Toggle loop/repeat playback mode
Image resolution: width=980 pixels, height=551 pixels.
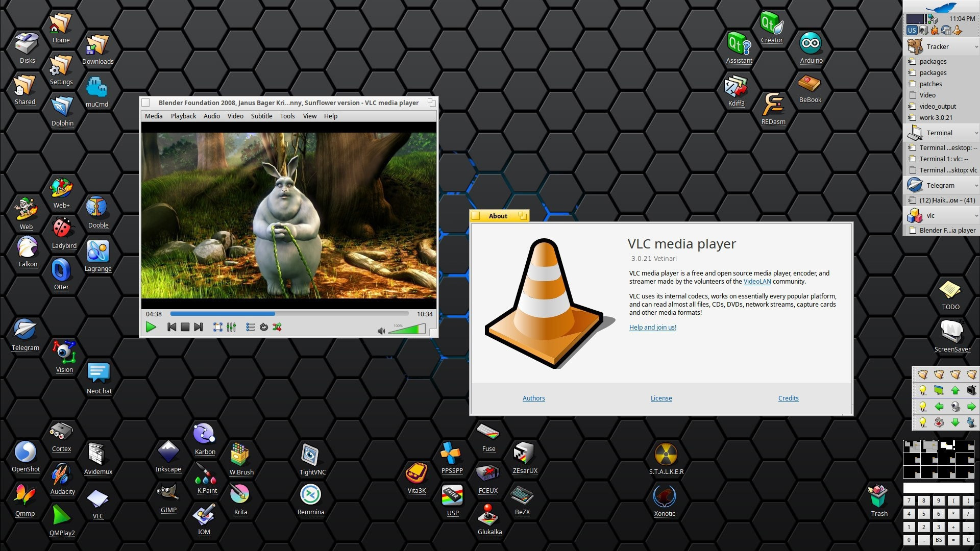click(x=263, y=327)
